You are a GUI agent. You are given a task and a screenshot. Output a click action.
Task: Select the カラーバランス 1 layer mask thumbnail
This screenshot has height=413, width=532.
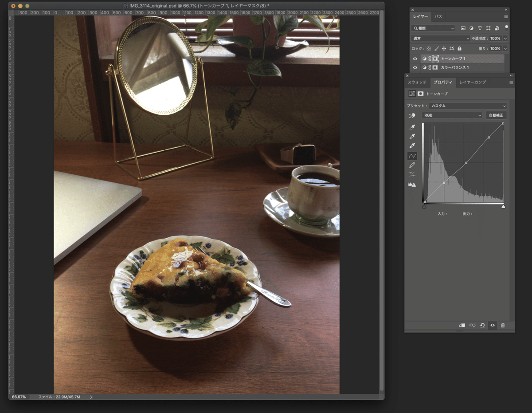(435, 67)
